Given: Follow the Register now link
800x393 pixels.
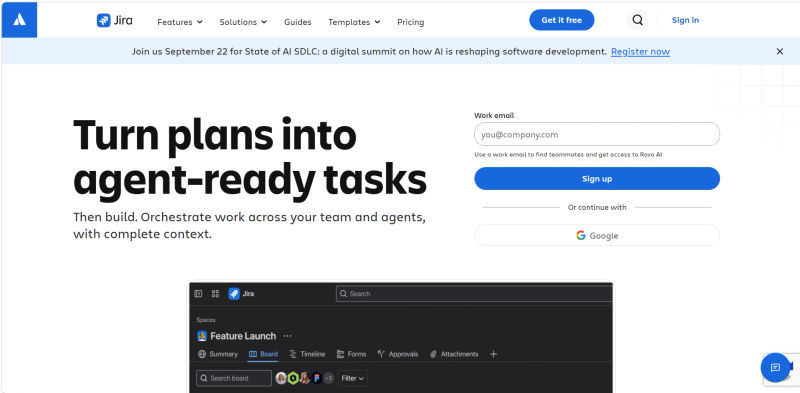Looking at the screenshot, I should [640, 52].
